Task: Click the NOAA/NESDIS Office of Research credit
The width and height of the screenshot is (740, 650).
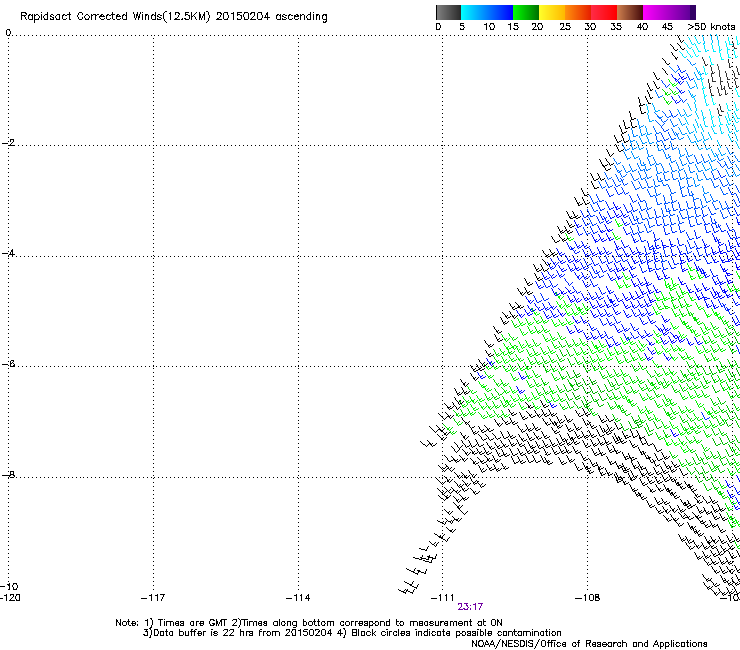Action: (x=589, y=643)
